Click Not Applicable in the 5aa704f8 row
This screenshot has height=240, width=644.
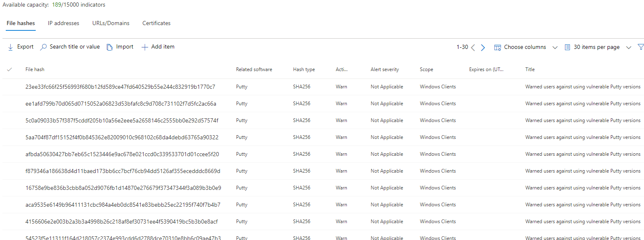pos(387,137)
